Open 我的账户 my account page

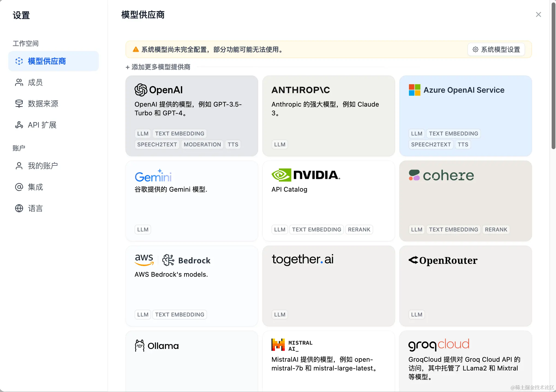43,166
